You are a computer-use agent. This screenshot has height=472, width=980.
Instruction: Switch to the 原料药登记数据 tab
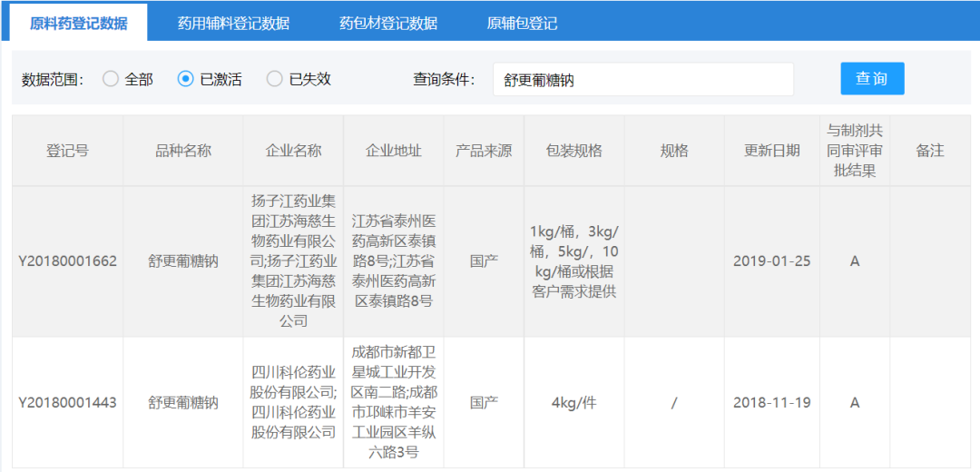[79, 24]
